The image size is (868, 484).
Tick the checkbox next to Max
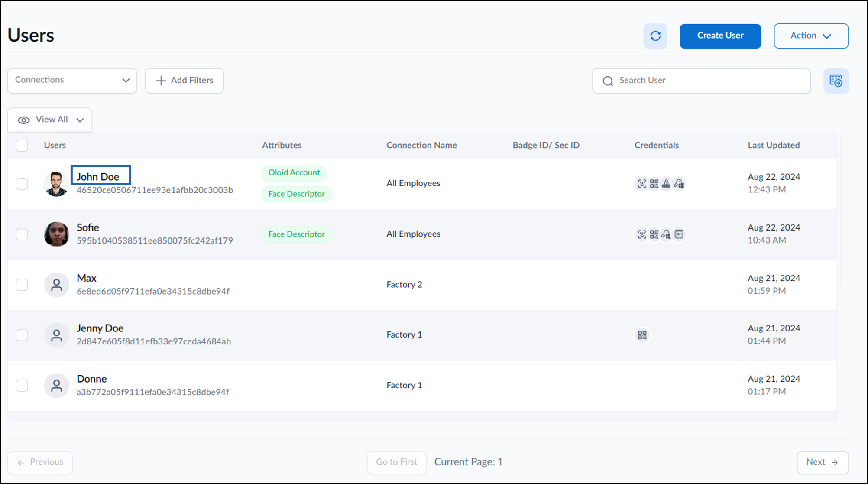(x=22, y=285)
